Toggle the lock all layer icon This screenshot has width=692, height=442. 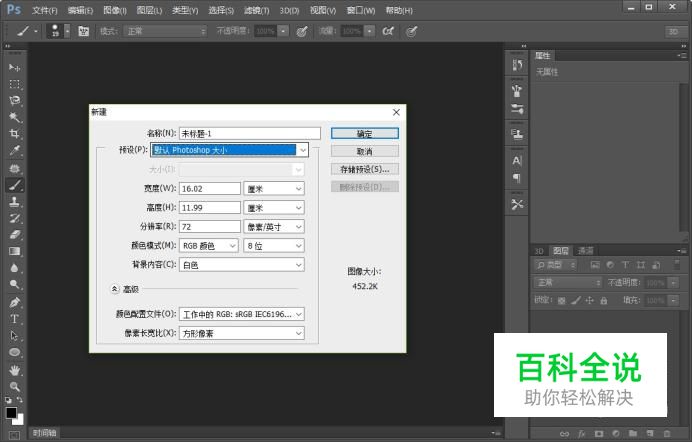(x=603, y=299)
